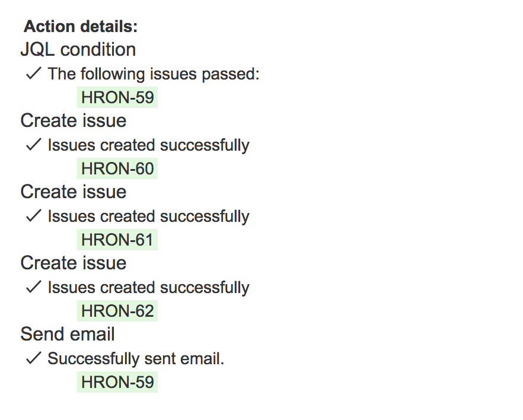This screenshot has width=523, height=420.
Task: Open the HRON-59 link under Send email
Action: click(117, 382)
